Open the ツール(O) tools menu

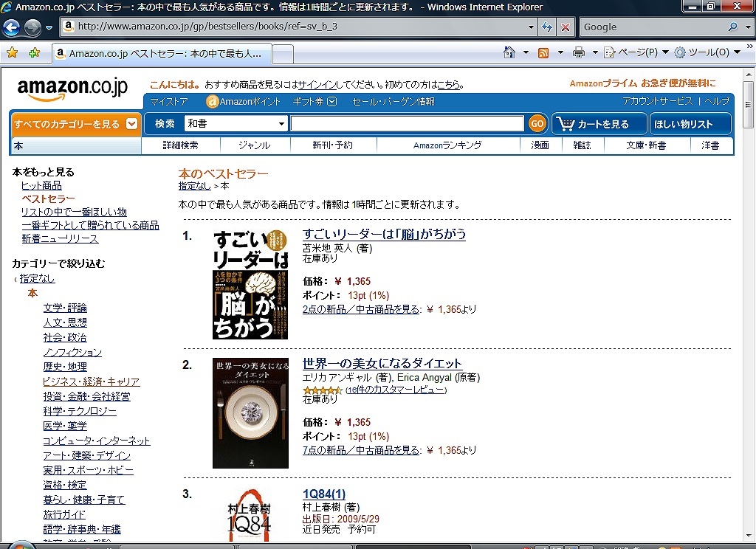(707, 52)
